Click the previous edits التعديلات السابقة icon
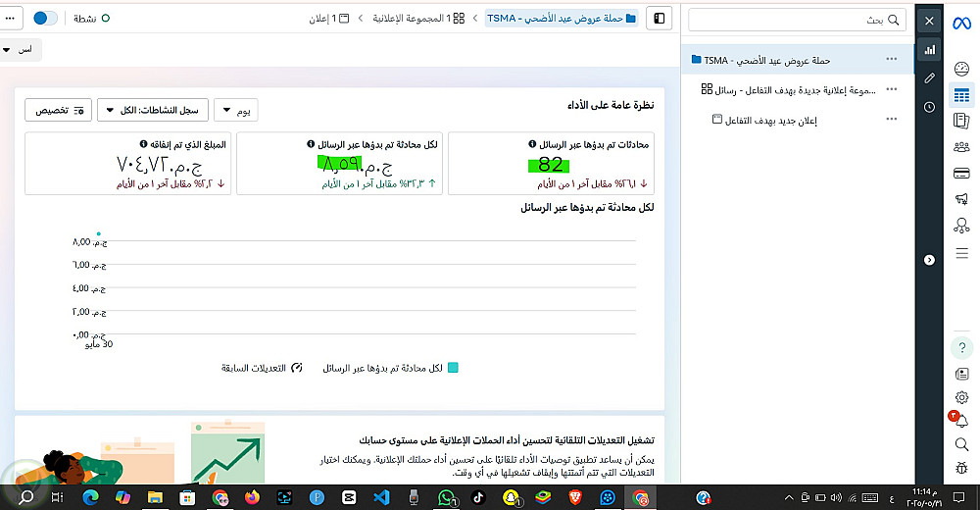Viewport: 980px width, 510px height. coord(297,368)
